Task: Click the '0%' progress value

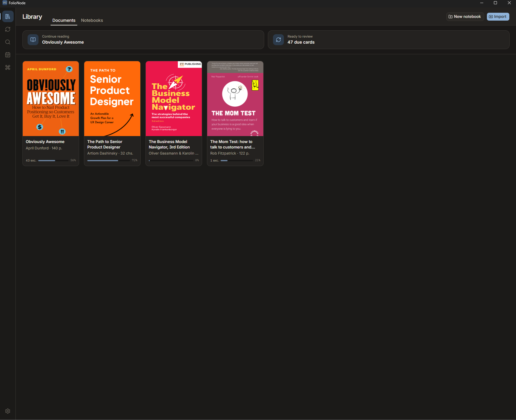Action: (x=197, y=160)
